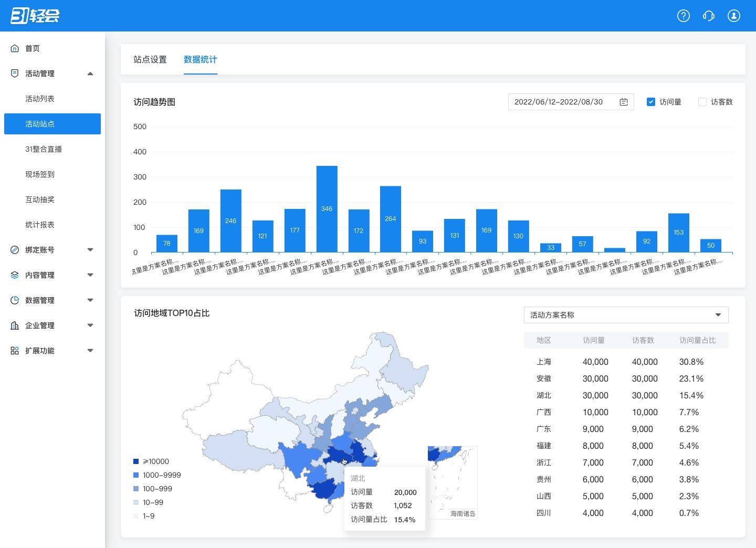Uncheck the 访问量 checkbox
This screenshot has width=756, height=548.
click(651, 102)
